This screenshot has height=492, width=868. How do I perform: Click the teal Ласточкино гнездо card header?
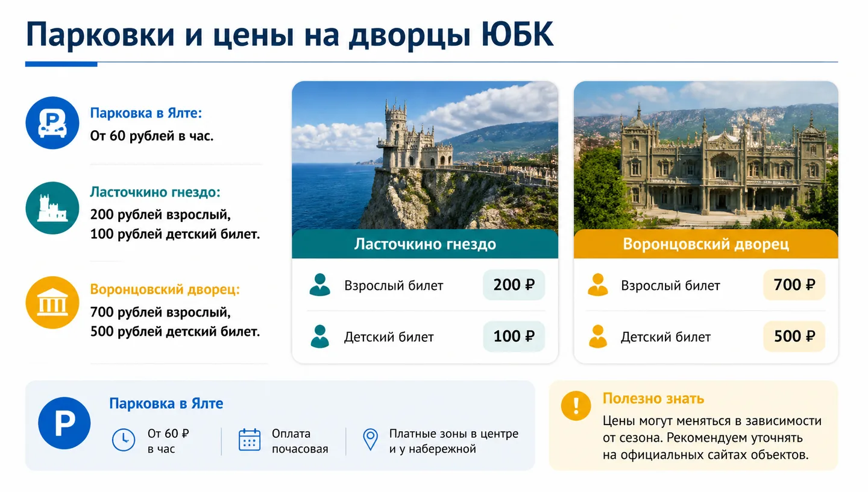pos(425,244)
